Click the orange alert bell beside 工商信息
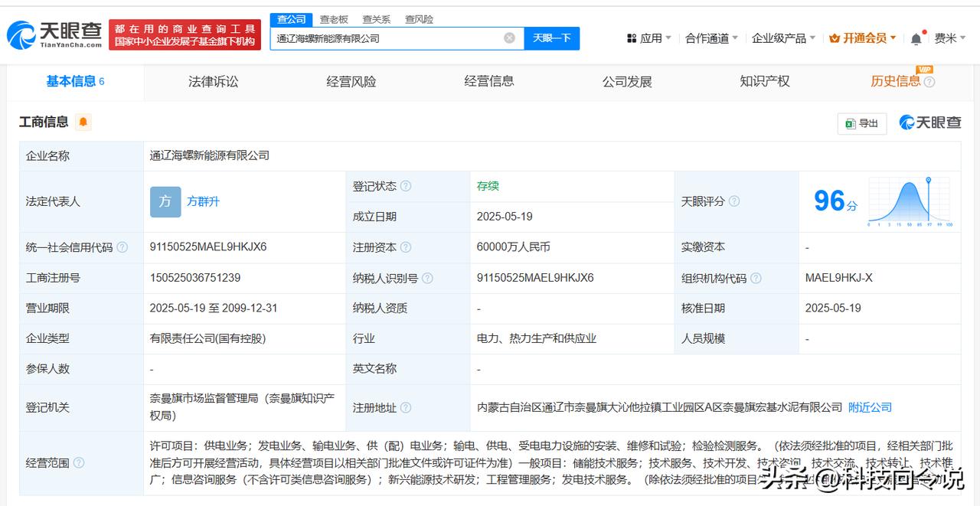 coord(83,122)
